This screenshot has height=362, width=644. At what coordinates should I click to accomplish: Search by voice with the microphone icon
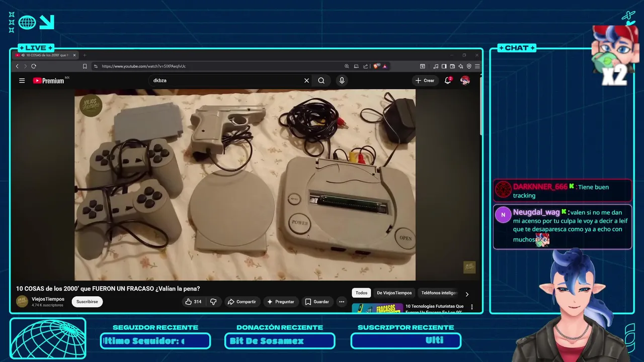342,80
